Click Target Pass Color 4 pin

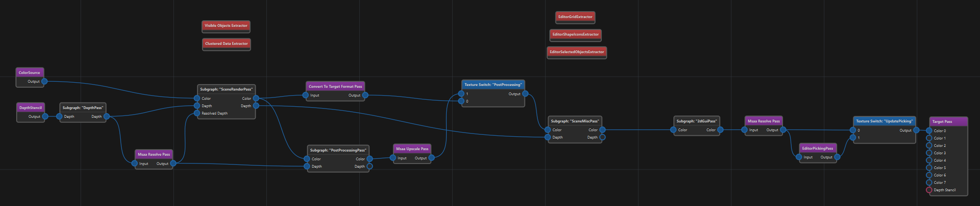click(929, 160)
